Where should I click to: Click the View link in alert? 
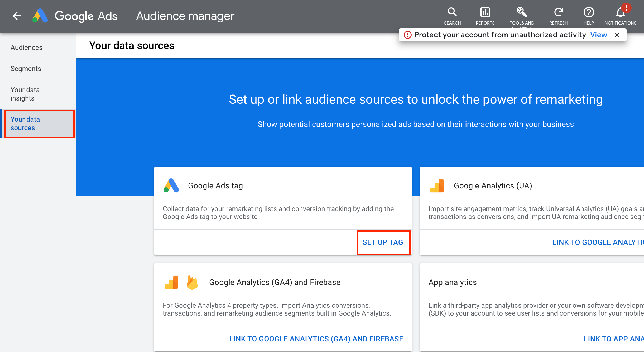coord(598,35)
